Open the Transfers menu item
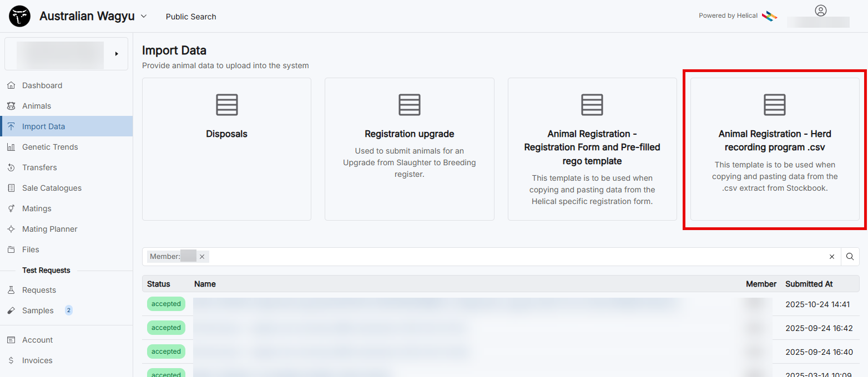Image resolution: width=868 pixels, height=377 pixels. click(39, 167)
